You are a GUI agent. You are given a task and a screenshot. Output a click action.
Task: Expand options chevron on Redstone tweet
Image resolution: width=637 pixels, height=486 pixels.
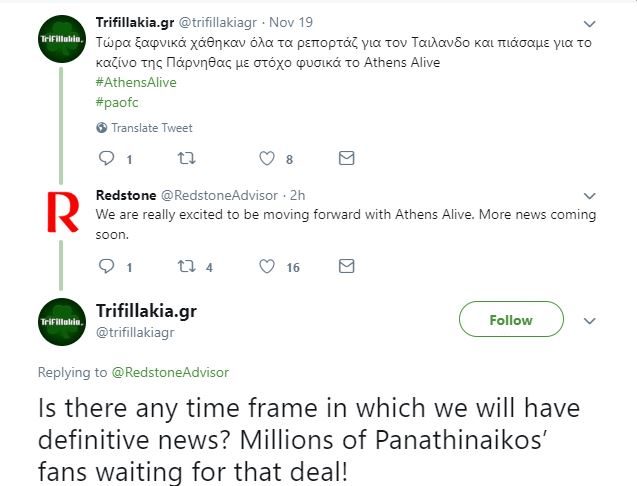[590, 195]
